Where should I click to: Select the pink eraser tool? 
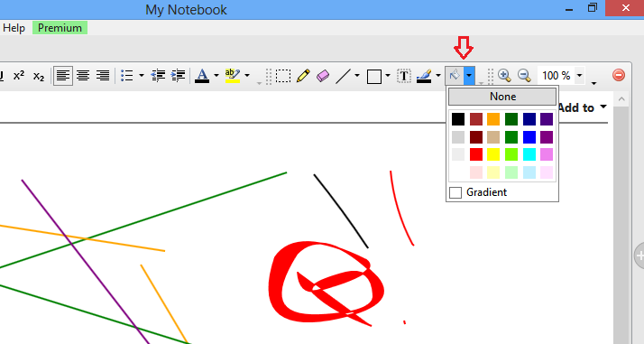[x=323, y=76]
